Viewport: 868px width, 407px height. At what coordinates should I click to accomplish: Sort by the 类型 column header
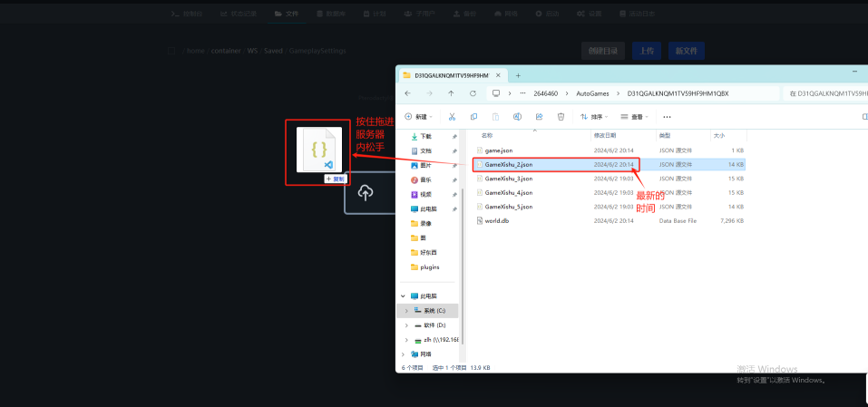click(664, 135)
